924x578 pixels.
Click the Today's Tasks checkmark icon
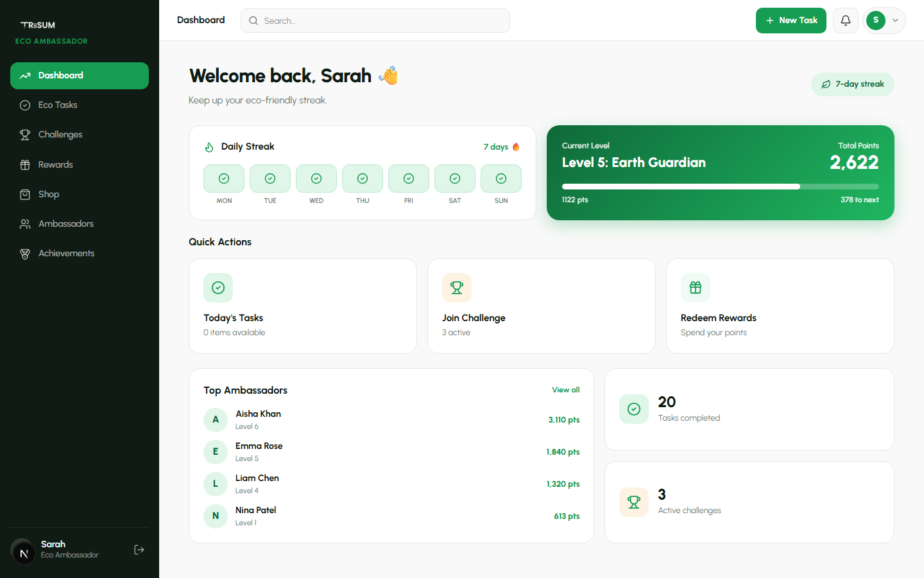tap(218, 288)
